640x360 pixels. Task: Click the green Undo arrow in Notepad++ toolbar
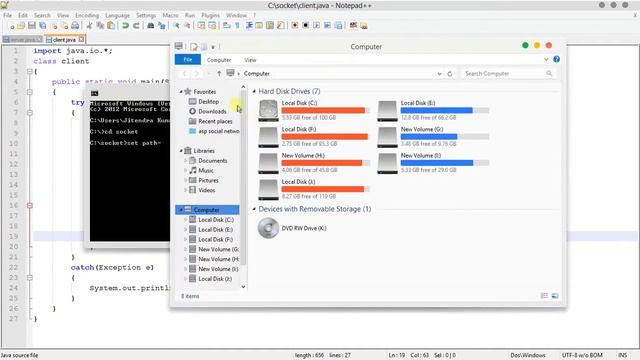125,26
